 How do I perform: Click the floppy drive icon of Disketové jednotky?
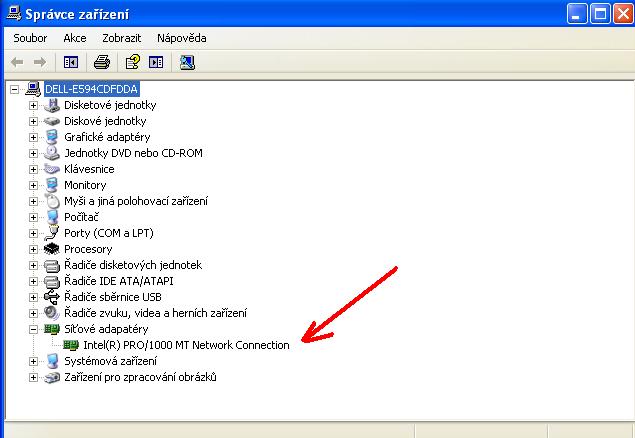pyautogui.click(x=52, y=105)
